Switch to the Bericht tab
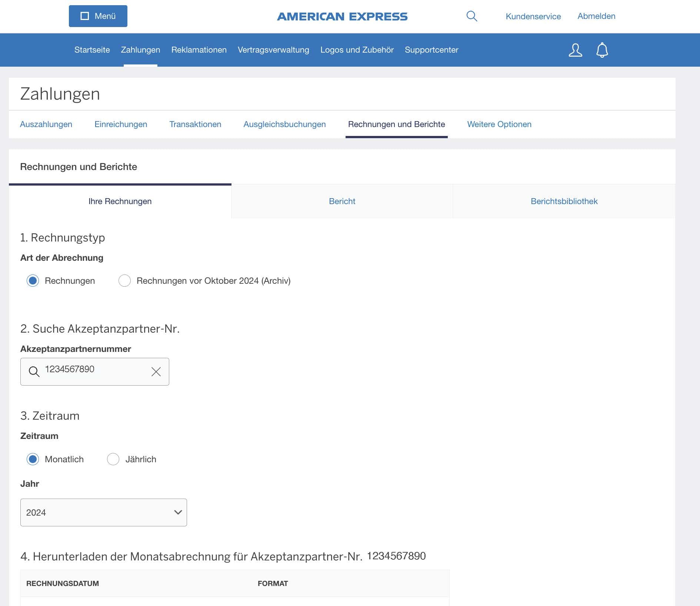 [x=342, y=201]
